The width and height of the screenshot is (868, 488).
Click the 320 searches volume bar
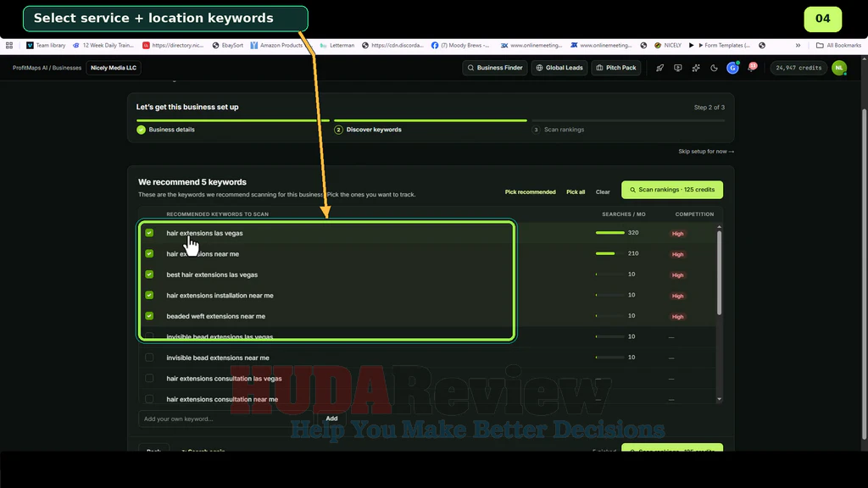610,233
